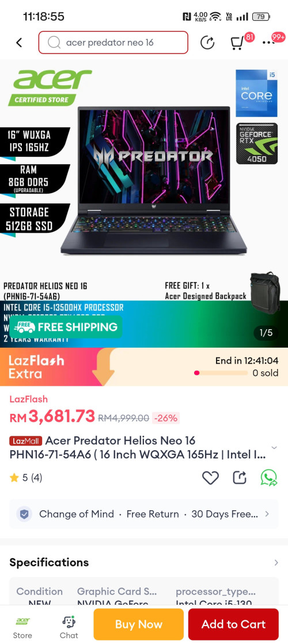Tap the share icon next to the heart
Viewport: 288px width, 644px height.
(240, 477)
